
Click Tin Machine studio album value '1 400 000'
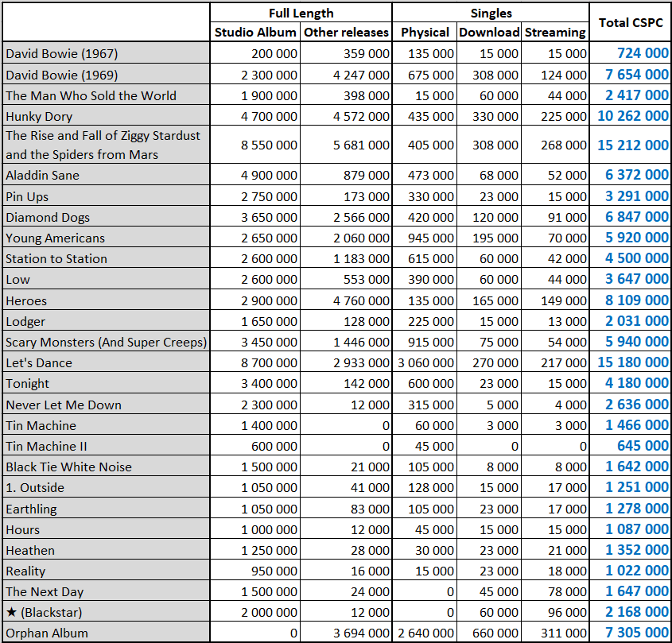(269, 426)
